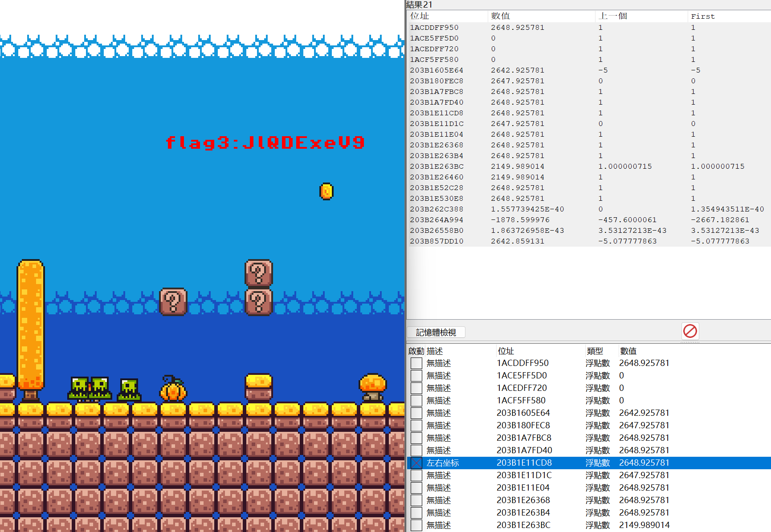Toggle freeze checkbox for address 1ACE5FF5D0
Image resolution: width=771 pixels, height=532 pixels.
pos(416,376)
